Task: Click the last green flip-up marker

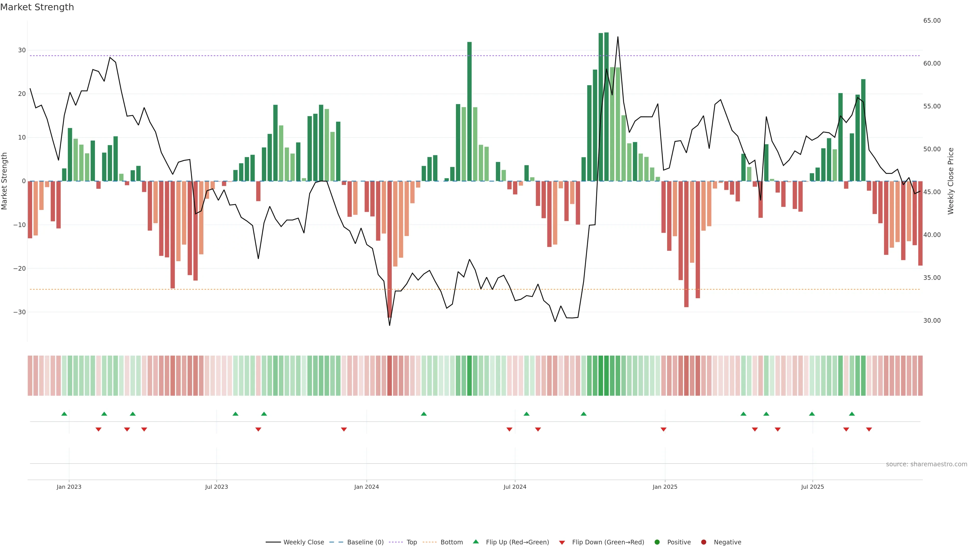Action: [x=852, y=414]
